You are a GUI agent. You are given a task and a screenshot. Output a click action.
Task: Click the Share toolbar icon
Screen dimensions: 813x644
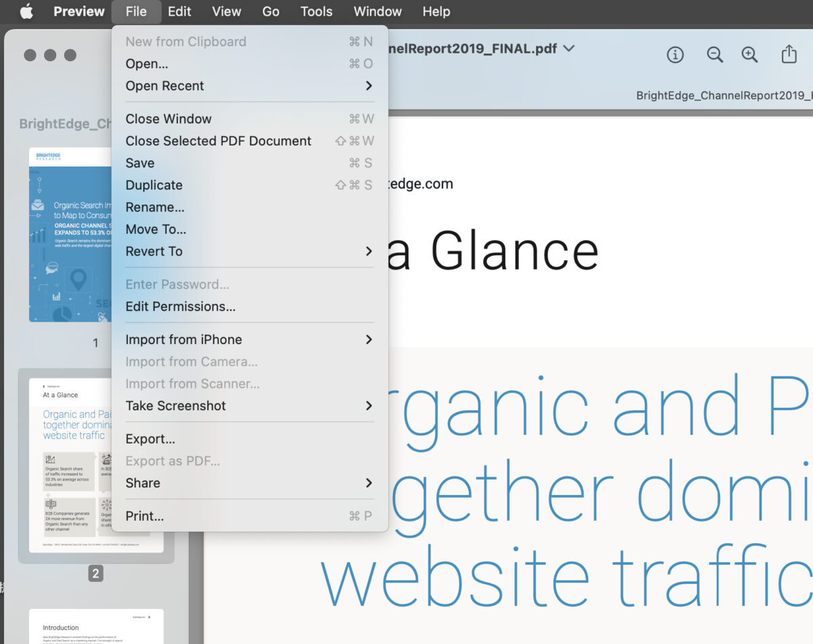point(789,54)
